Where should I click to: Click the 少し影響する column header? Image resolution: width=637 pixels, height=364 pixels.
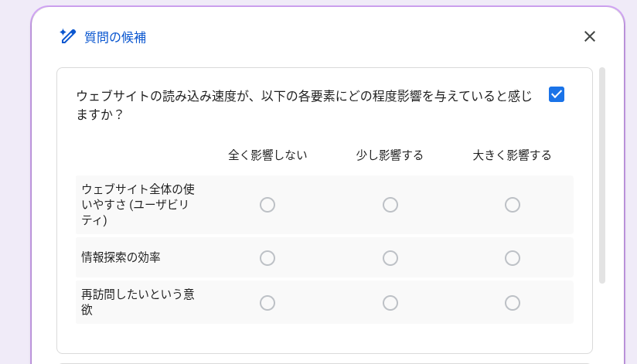(x=390, y=155)
